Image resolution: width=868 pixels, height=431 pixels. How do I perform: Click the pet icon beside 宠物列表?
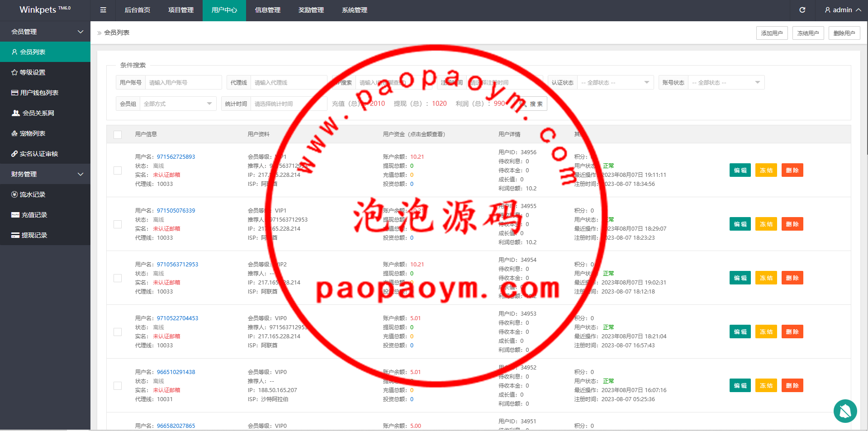14,133
